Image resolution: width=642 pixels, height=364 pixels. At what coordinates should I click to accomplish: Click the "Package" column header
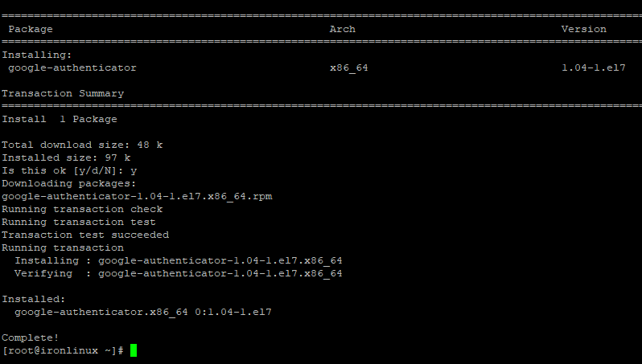click(x=31, y=29)
